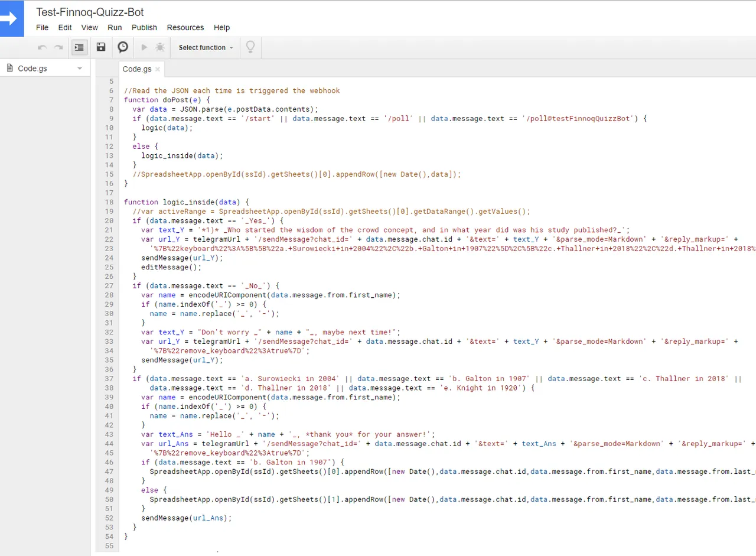Click 'logic_inside(data);' on line 13
This screenshot has width=756, height=556.
pyautogui.click(x=183, y=155)
